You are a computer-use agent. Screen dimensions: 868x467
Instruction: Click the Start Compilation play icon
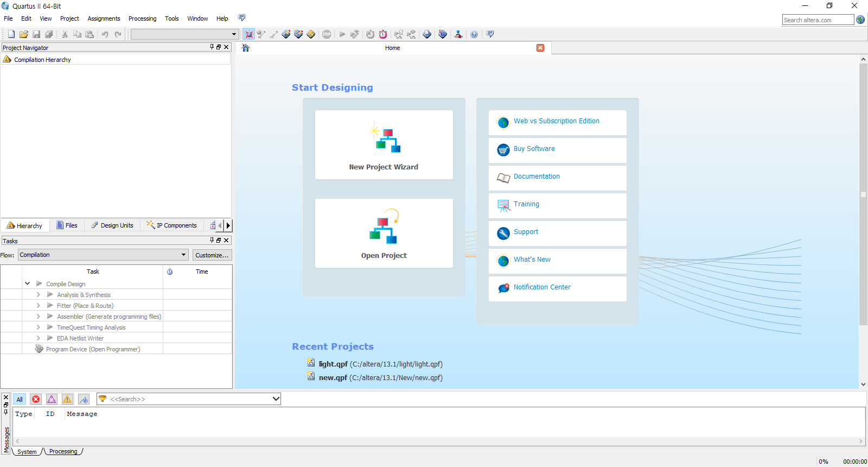click(x=342, y=34)
